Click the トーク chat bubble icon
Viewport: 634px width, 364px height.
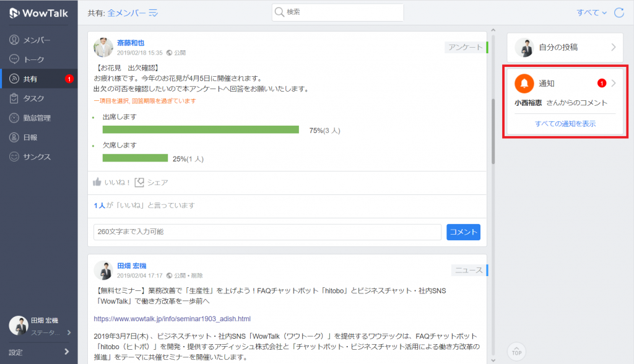(x=14, y=59)
